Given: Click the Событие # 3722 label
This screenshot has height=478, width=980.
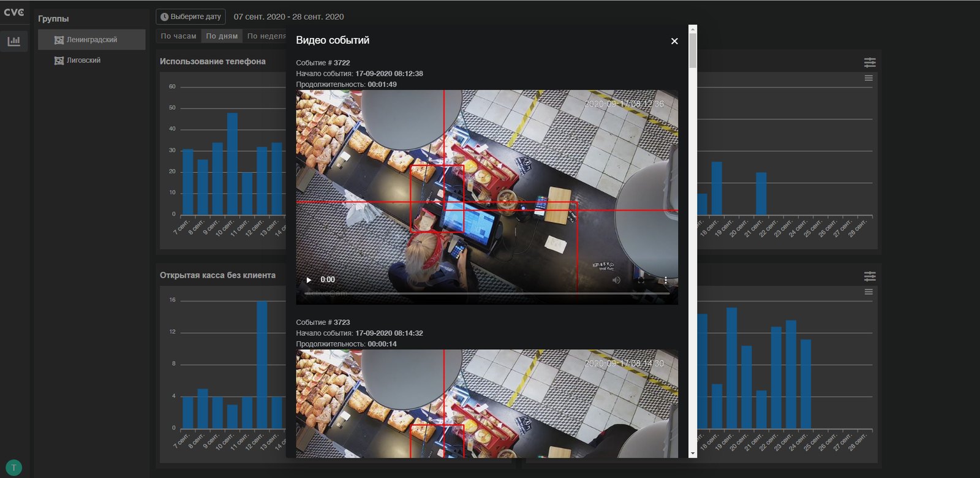Looking at the screenshot, I should [x=323, y=63].
